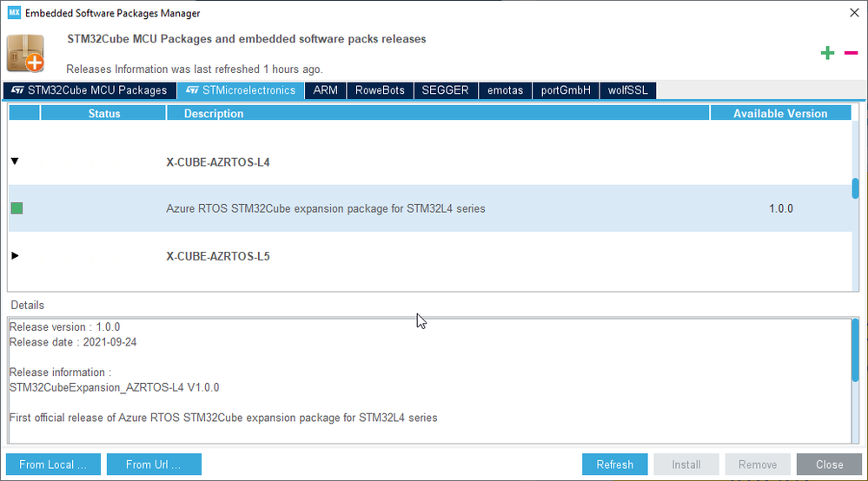Open the ARM tab
The height and width of the screenshot is (481, 868).
(325, 90)
